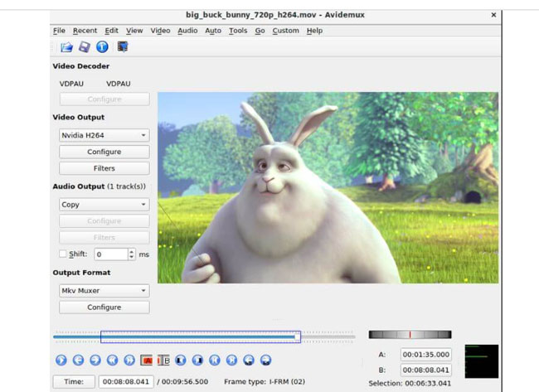Play the video with the Play button
Screen dimensions: 539x392
click(x=61, y=360)
